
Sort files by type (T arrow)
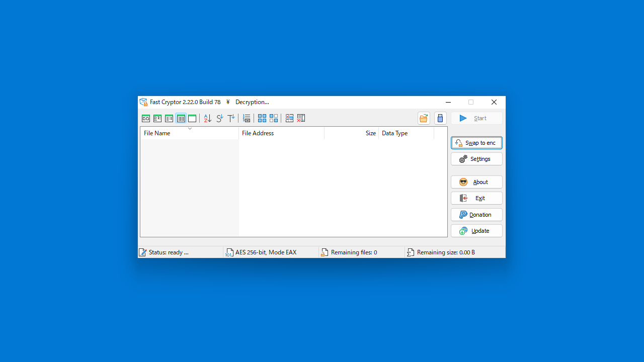point(231,118)
